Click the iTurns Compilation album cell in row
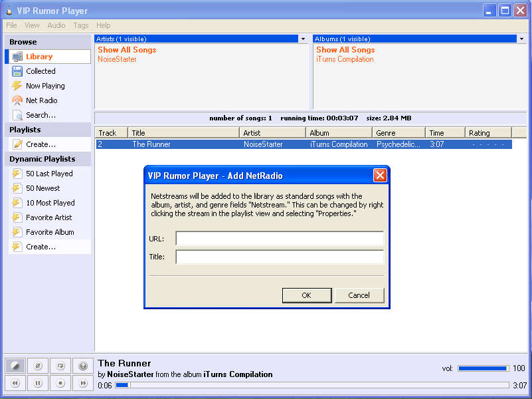 point(339,144)
